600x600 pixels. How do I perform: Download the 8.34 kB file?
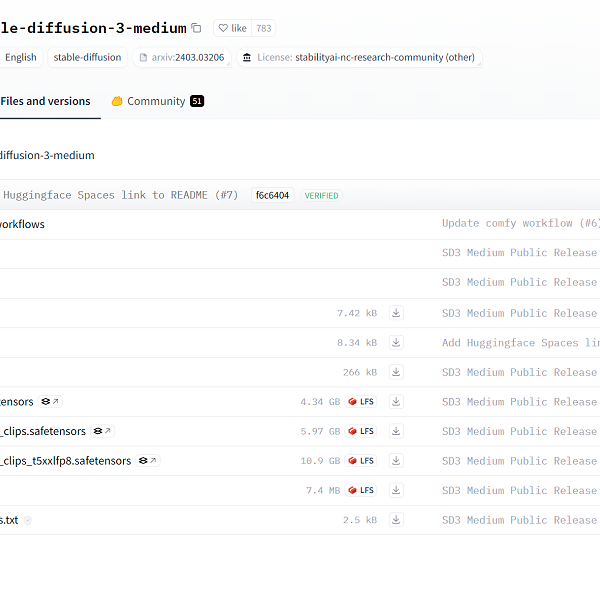pyautogui.click(x=396, y=342)
